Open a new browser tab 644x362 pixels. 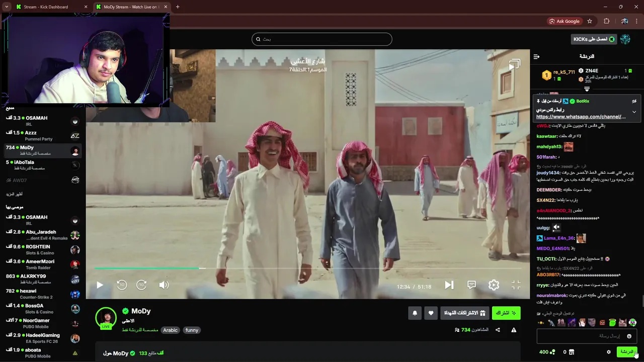coord(178,7)
